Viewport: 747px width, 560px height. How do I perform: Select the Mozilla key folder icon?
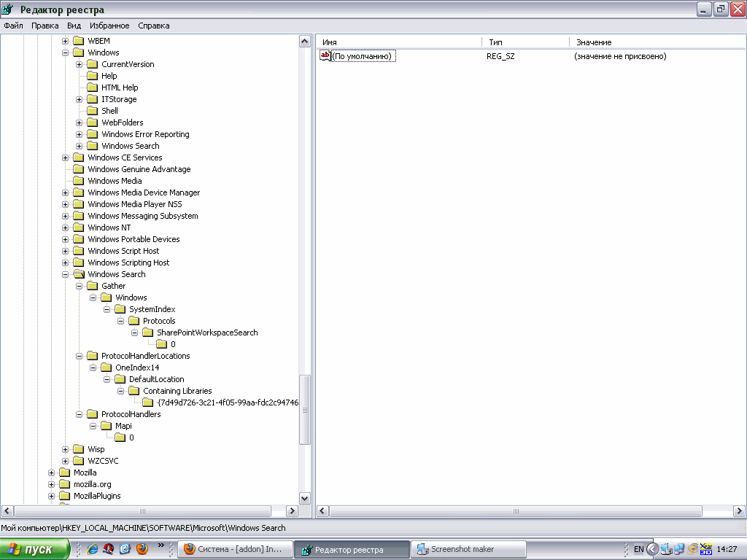(65, 472)
